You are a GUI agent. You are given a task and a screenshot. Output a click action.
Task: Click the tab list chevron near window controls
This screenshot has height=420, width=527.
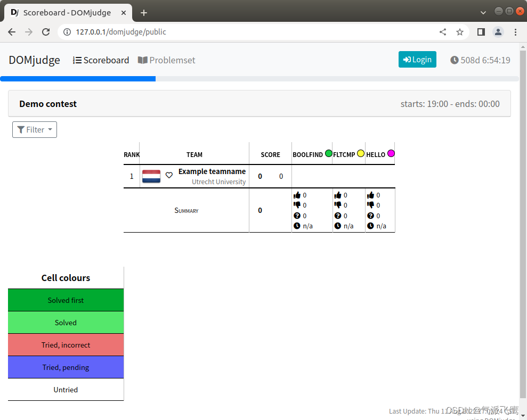(x=483, y=12)
